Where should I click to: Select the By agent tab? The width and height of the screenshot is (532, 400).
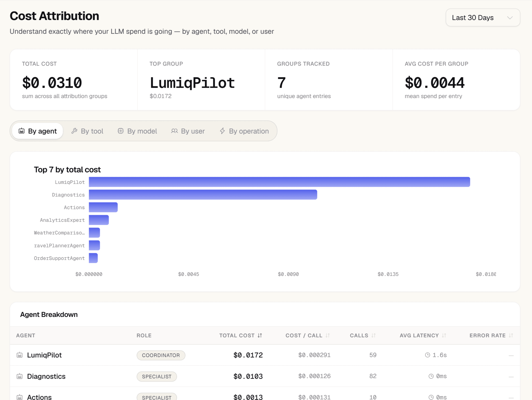pos(38,131)
